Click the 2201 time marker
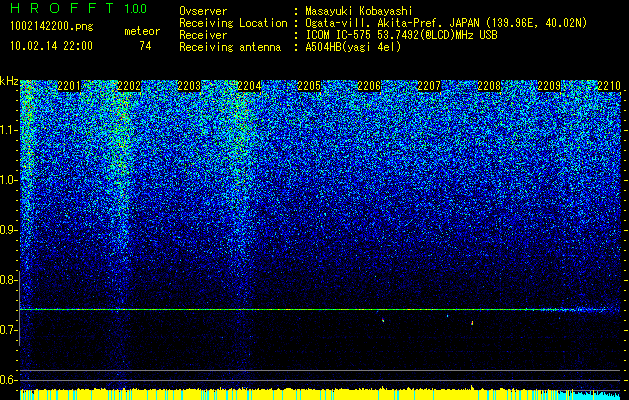Image resolution: width=629 pixels, height=400 pixels. (69, 86)
